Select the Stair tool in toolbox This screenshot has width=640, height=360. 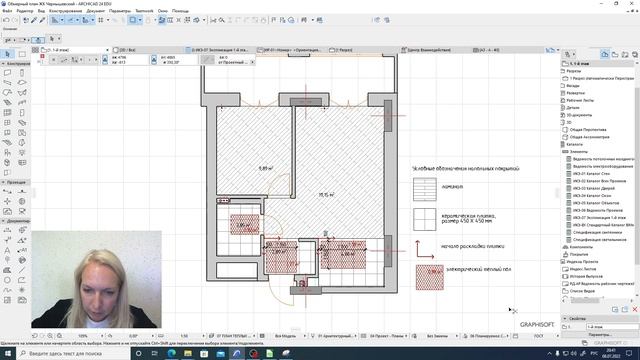coord(7,102)
